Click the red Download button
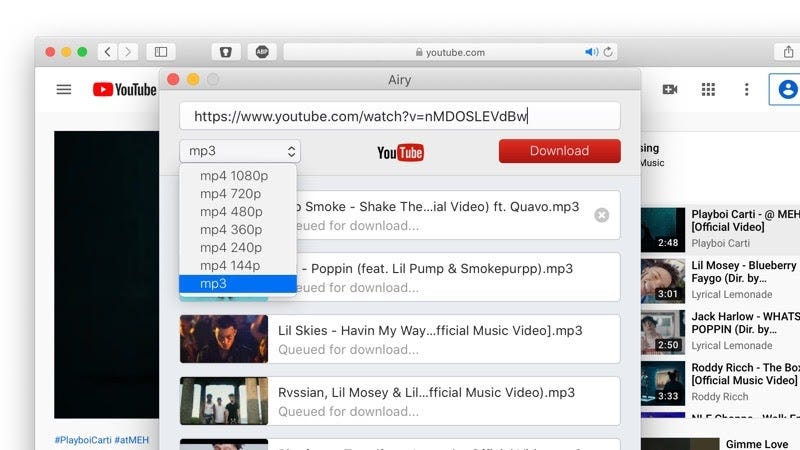The width and height of the screenshot is (800, 450). (560, 151)
